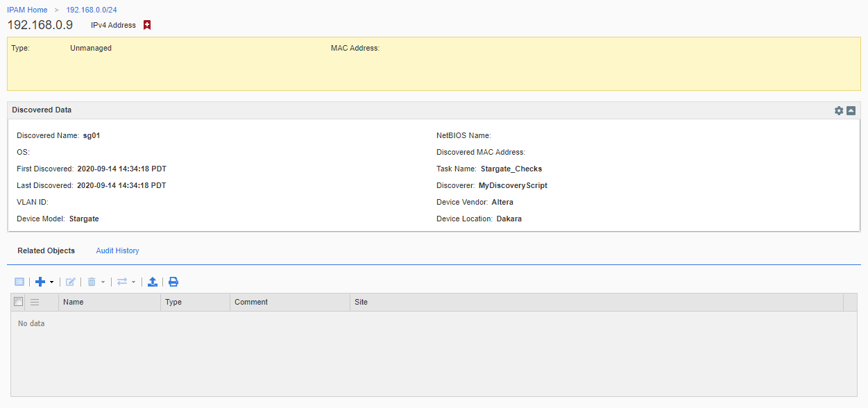Screen dimensions: 868x408
Task: Check the select-all checkbox in table header
Action: 19,302
